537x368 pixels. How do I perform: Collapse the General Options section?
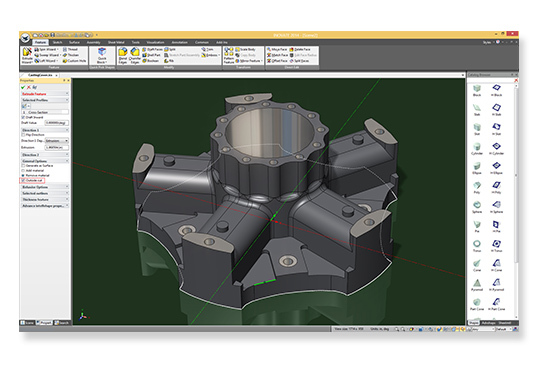pyautogui.click(x=45, y=161)
